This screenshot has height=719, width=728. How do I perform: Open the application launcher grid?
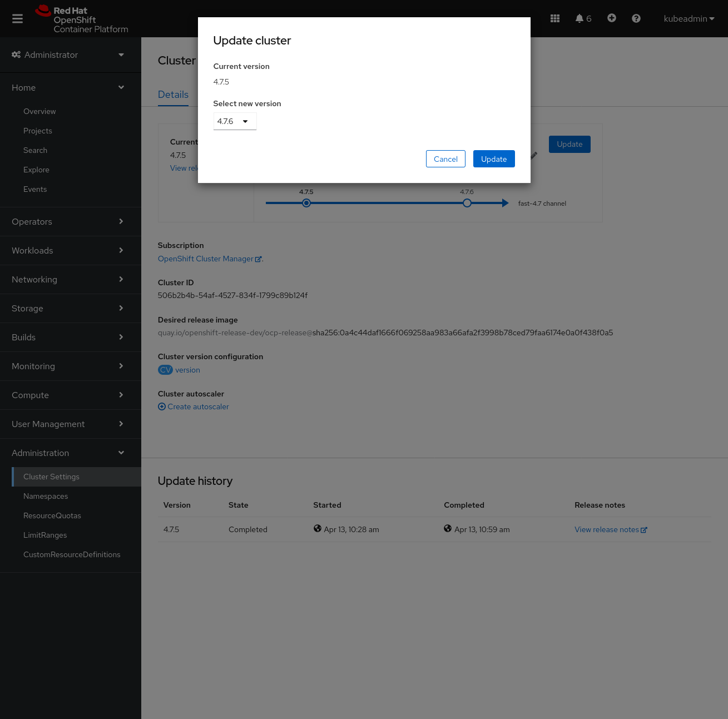pos(554,18)
